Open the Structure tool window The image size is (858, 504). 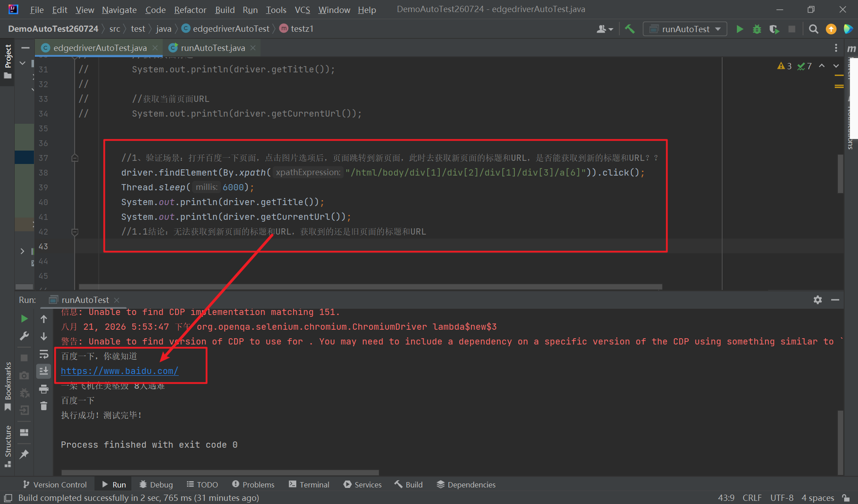tap(8, 446)
